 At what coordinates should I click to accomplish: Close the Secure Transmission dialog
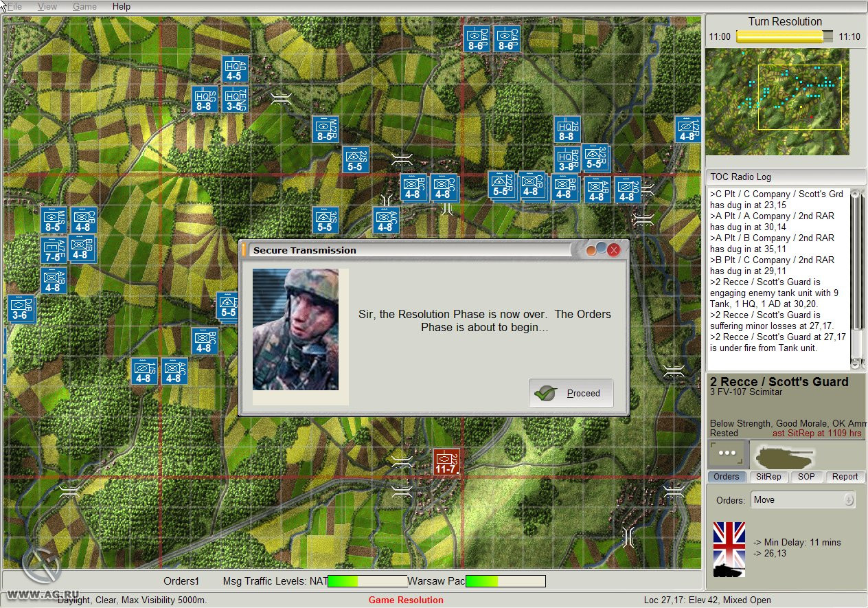point(614,250)
